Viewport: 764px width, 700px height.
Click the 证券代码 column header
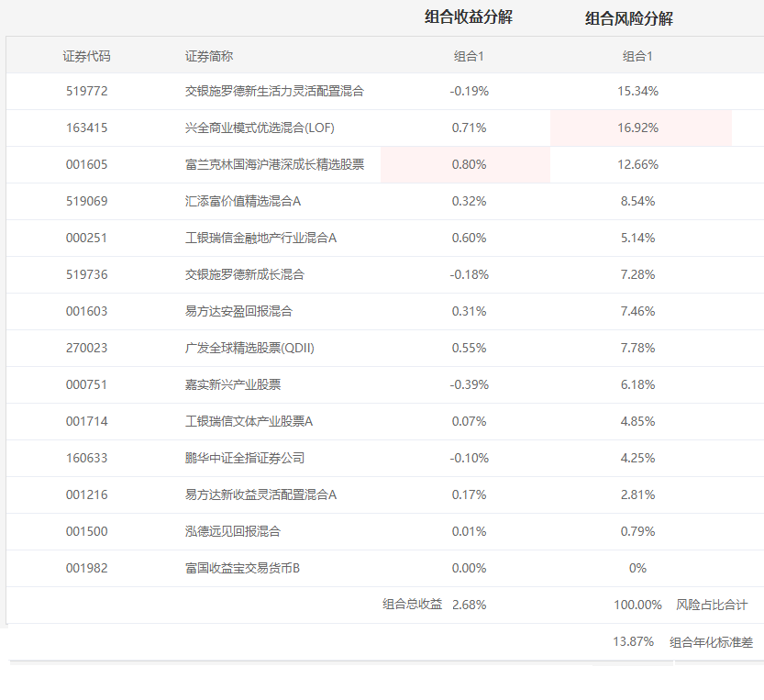87,56
